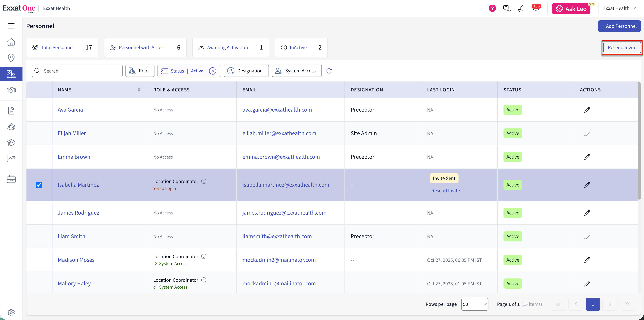Screen dimensions: 644x320
Task: Open Ava Garcia's profile
Action: point(70,110)
